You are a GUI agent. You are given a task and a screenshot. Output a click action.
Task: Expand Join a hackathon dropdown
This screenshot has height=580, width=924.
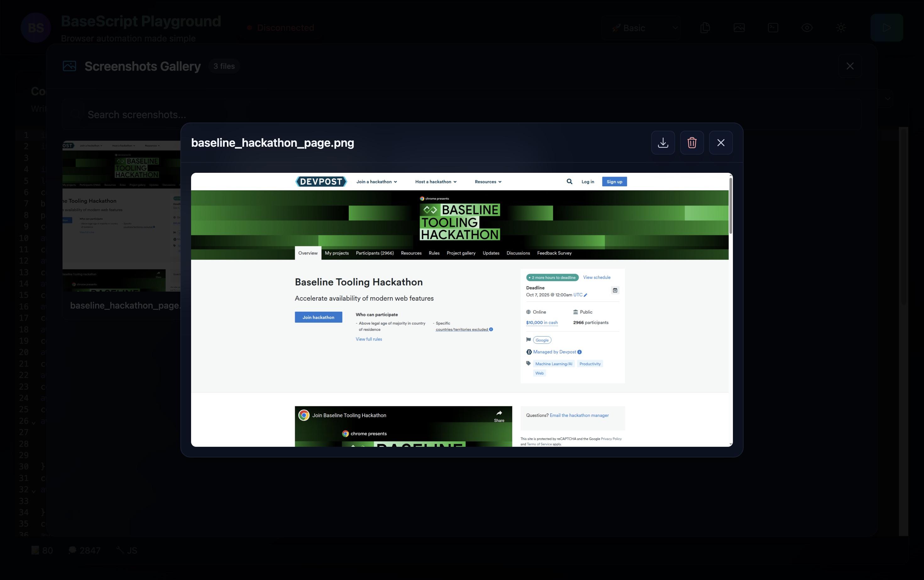(377, 182)
